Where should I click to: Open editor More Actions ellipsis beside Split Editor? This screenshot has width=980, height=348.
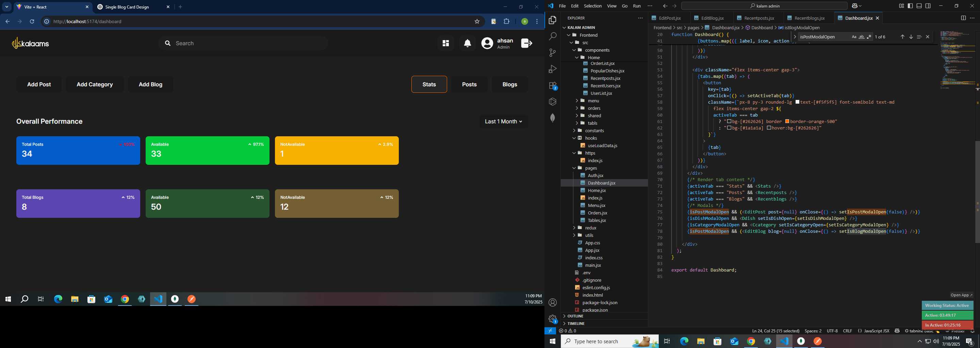pyautogui.click(x=972, y=18)
